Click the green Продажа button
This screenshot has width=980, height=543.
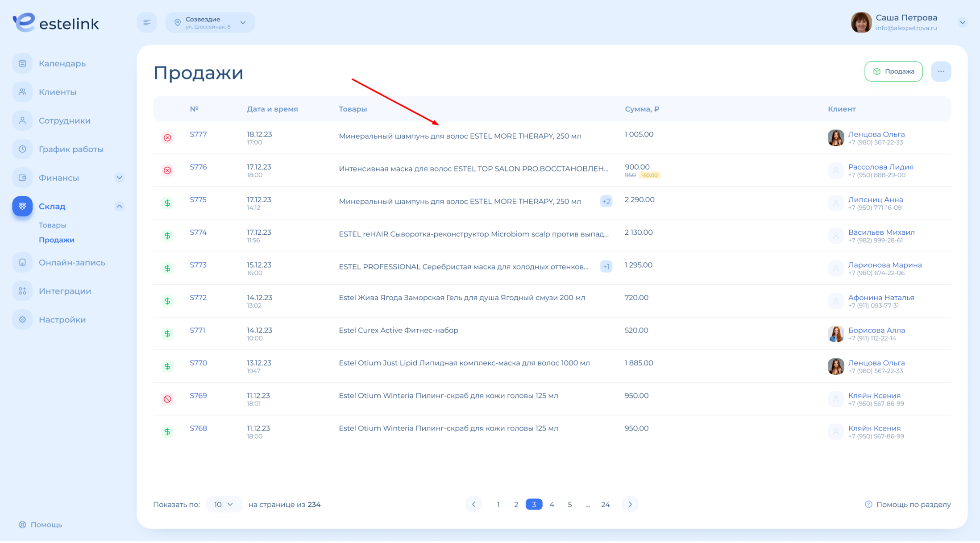click(x=893, y=71)
